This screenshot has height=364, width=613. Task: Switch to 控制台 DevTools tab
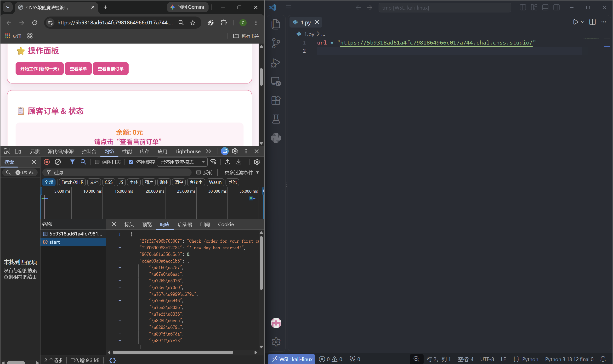pos(89,151)
